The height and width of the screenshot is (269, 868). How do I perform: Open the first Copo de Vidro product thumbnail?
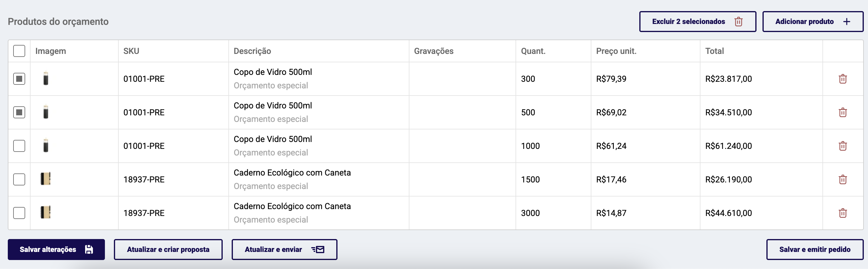[46, 78]
